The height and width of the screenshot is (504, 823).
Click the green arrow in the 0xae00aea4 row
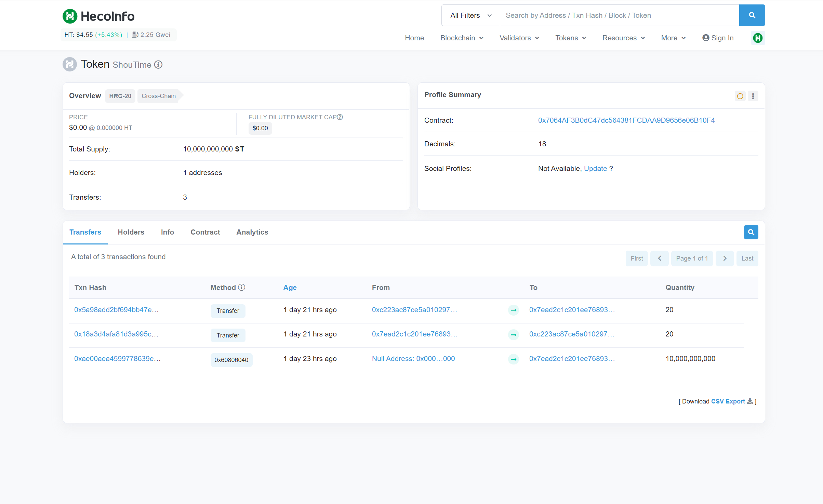tap(514, 359)
